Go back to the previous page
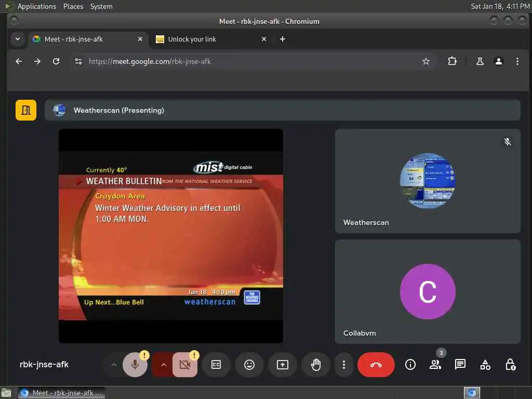532x399 pixels. pyautogui.click(x=19, y=61)
